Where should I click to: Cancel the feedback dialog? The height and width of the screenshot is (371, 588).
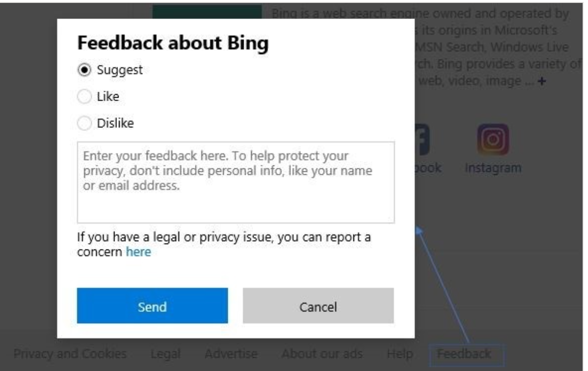tap(318, 306)
